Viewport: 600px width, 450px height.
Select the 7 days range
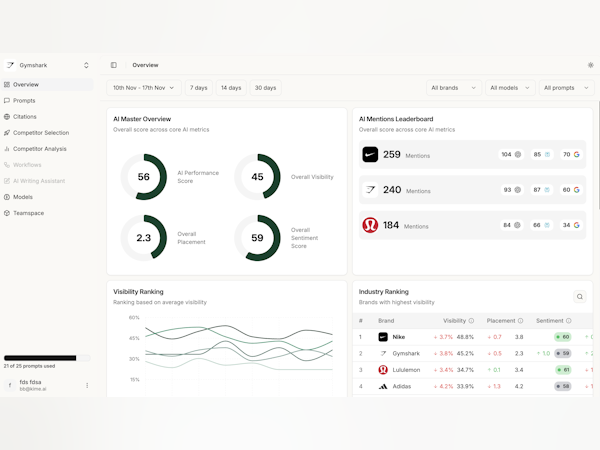[x=199, y=88]
